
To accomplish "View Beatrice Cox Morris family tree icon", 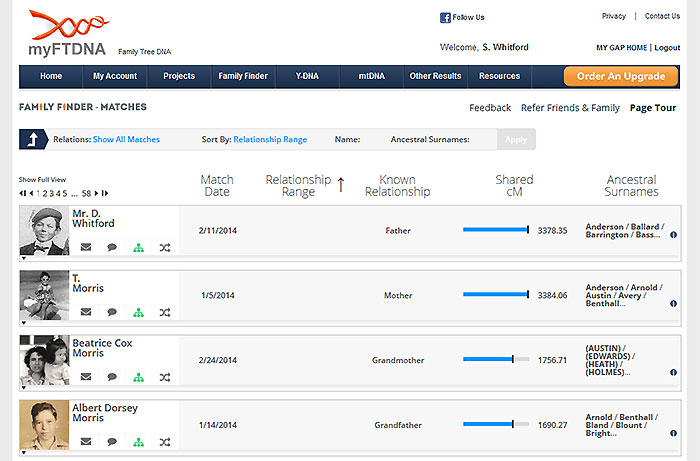I will click(138, 378).
